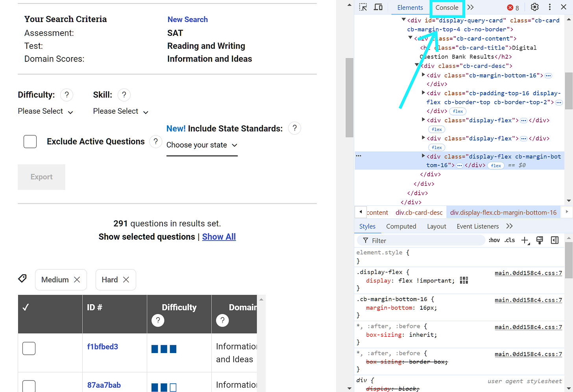Activate the inspect element picker icon
The width and height of the screenshot is (573, 392).
click(363, 7)
